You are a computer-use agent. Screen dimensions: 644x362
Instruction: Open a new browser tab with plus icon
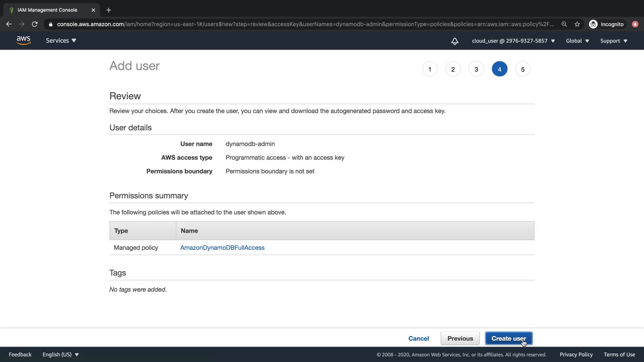pyautogui.click(x=108, y=10)
